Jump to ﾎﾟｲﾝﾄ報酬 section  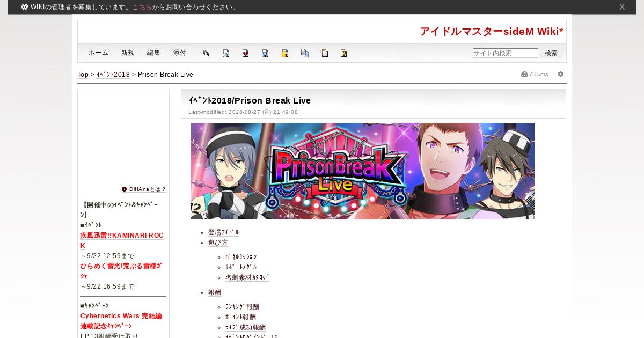(x=240, y=317)
